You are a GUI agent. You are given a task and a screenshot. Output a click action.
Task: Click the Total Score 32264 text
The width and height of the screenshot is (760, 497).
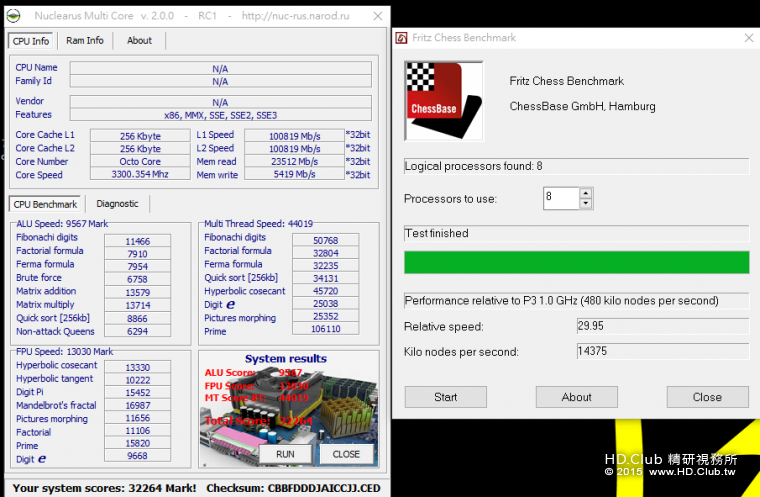(x=258, y=420)
